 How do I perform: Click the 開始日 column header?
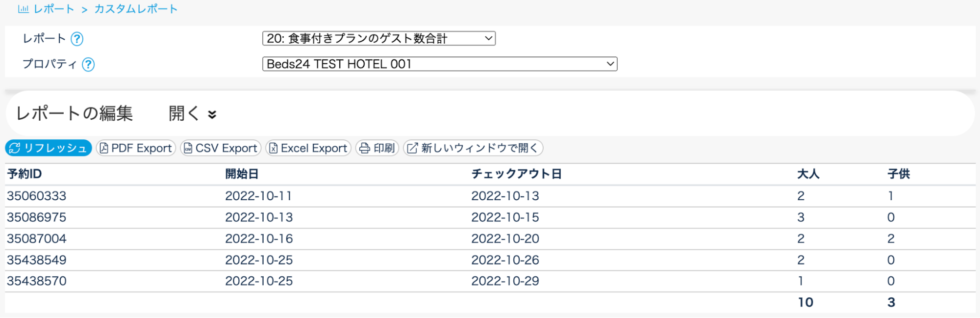tap(242, 174)
